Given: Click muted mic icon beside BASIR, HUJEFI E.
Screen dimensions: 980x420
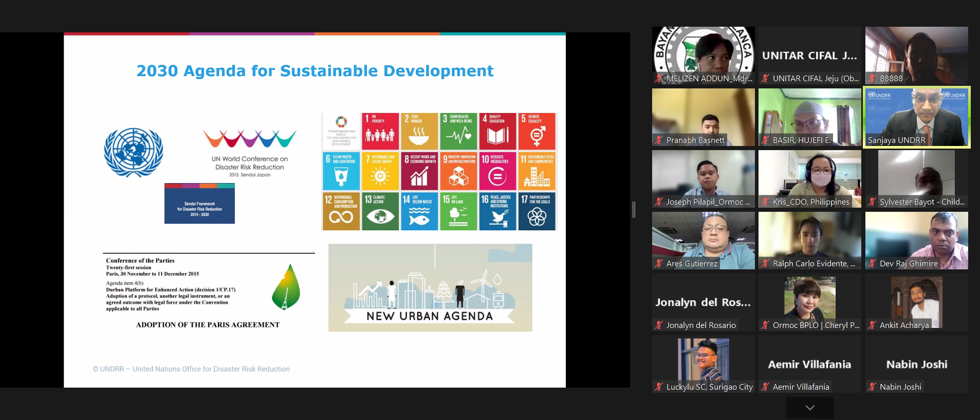Looking at the screenshot, I should (765, 140).
